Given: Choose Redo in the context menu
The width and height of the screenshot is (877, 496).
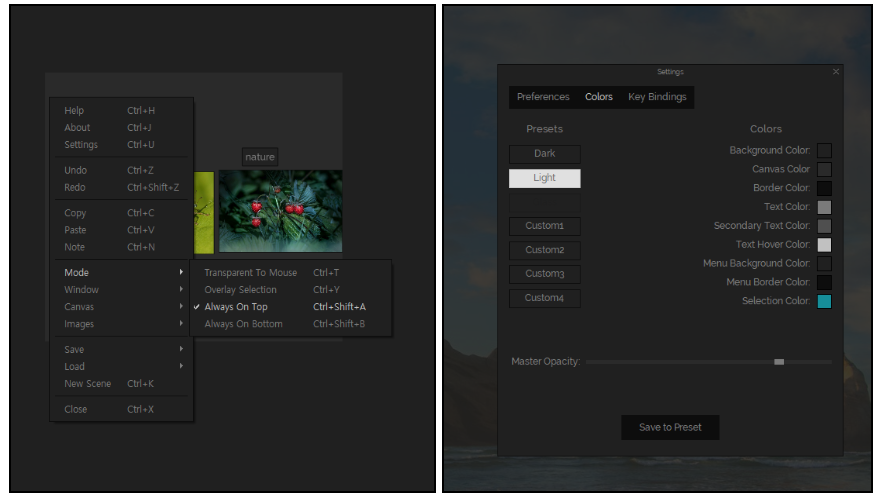Looking at the screenshot, I should [x=121, y=187].
